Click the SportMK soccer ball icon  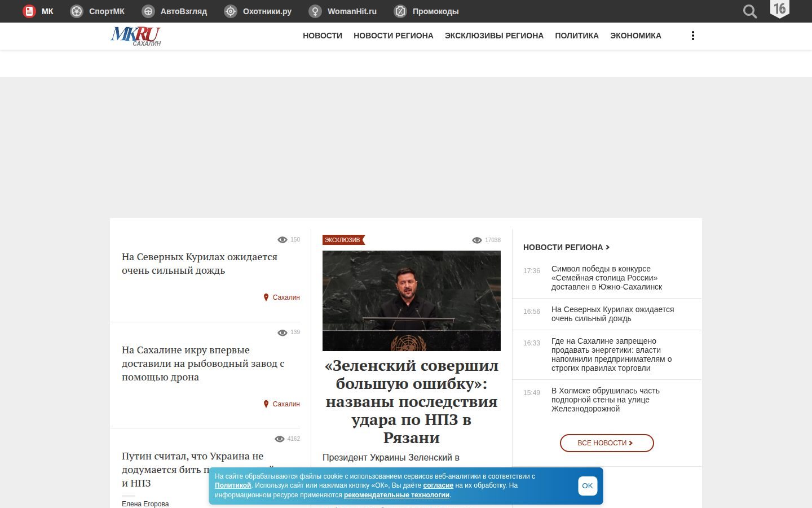77,11
